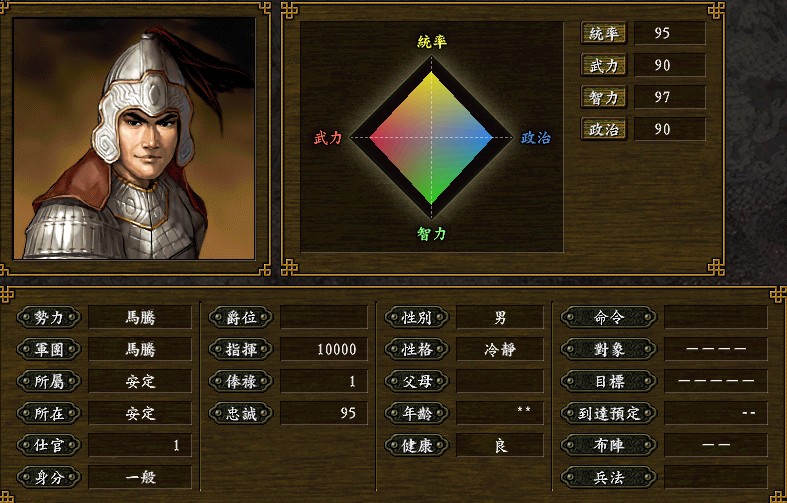The width and height of the screenshot is (787, 503).
Task: Select the 爵位 label plaque
Action: tap(241, 317)
